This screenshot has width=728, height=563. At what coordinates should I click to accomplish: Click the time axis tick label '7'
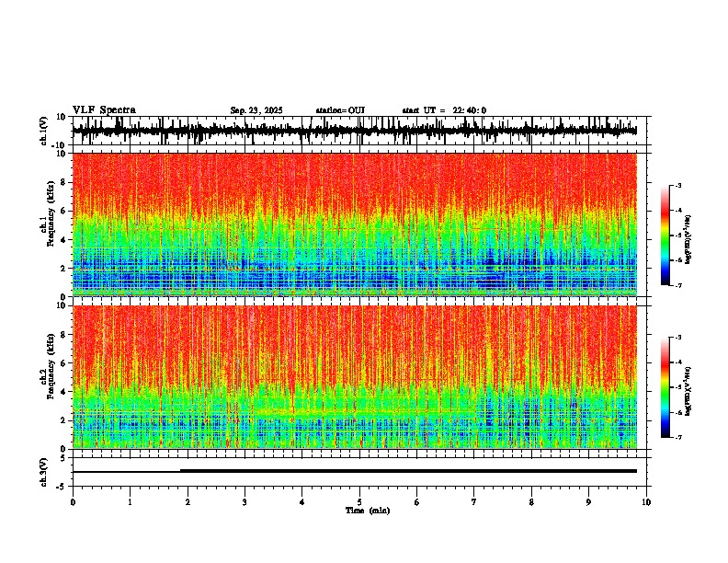(x=474, y=502)
